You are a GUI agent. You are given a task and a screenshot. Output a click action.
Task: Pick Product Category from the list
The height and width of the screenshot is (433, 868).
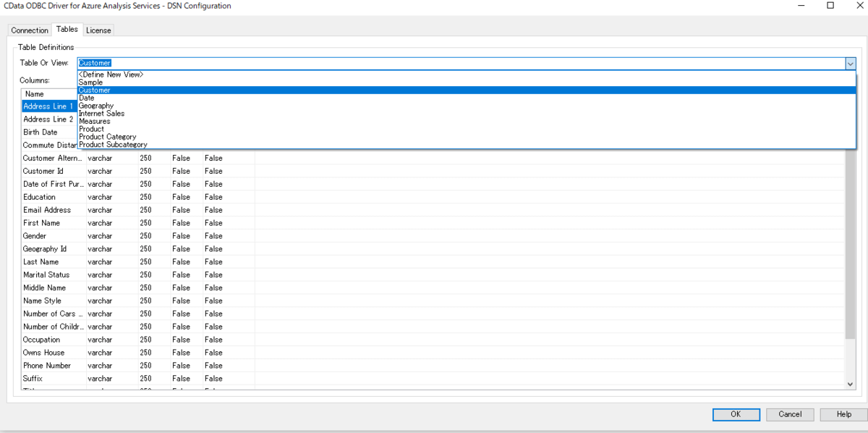[x=467, y=137]
